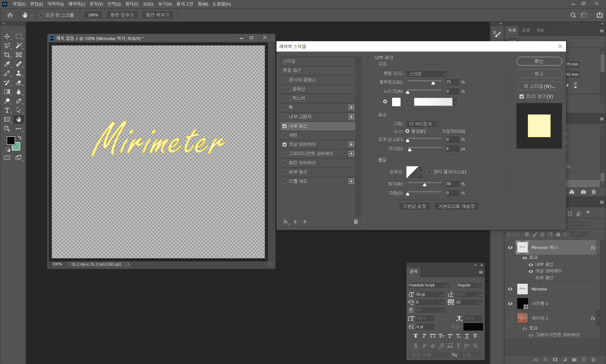This screenshot has width=606, height=364.
Task: Select the Crop tool in toolbar
Action: (x=7, y=55)
